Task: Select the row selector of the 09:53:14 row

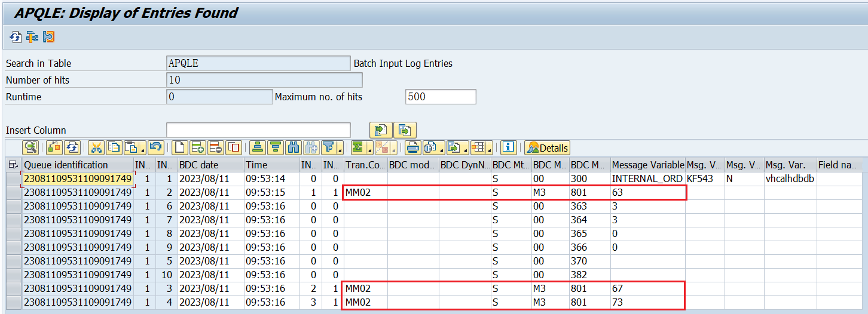Action: 13,178
